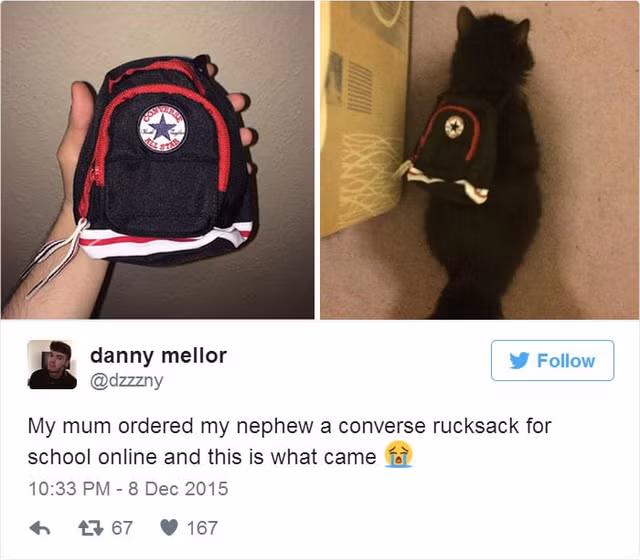640x560 pixels.
Task: Open the photo of cat wearing backpack
Action: (480, 160)
